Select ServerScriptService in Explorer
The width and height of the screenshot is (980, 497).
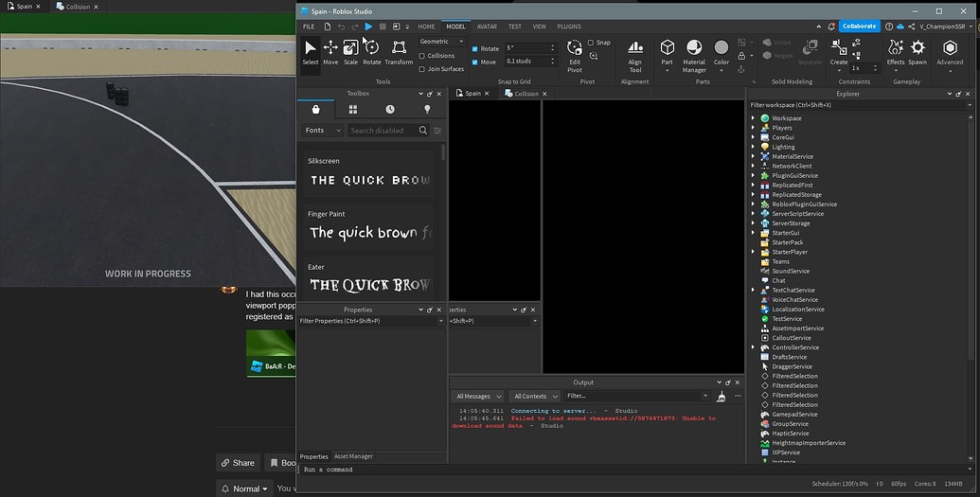click(x=797, y=214)
